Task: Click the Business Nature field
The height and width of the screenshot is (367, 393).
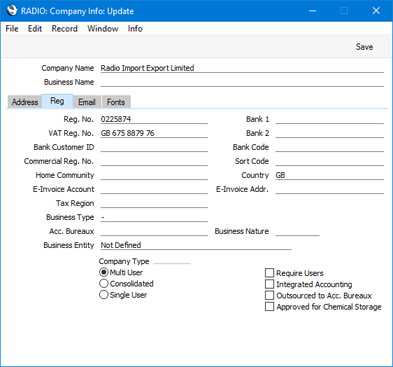Action: click(x=297, y=231)
